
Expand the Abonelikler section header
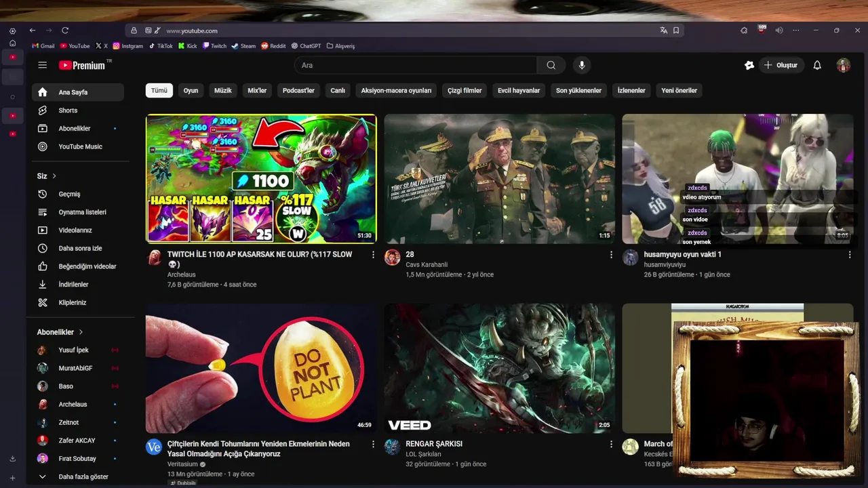click(x=60, y=332)
